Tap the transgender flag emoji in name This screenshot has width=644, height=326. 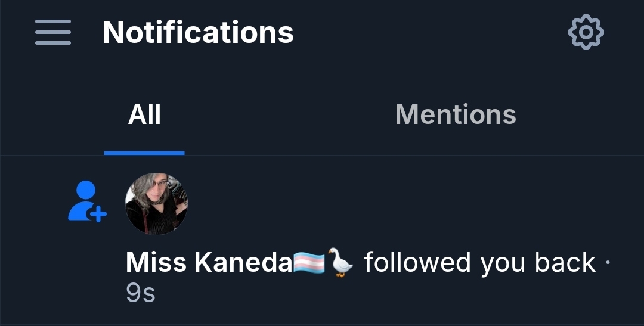309,263
